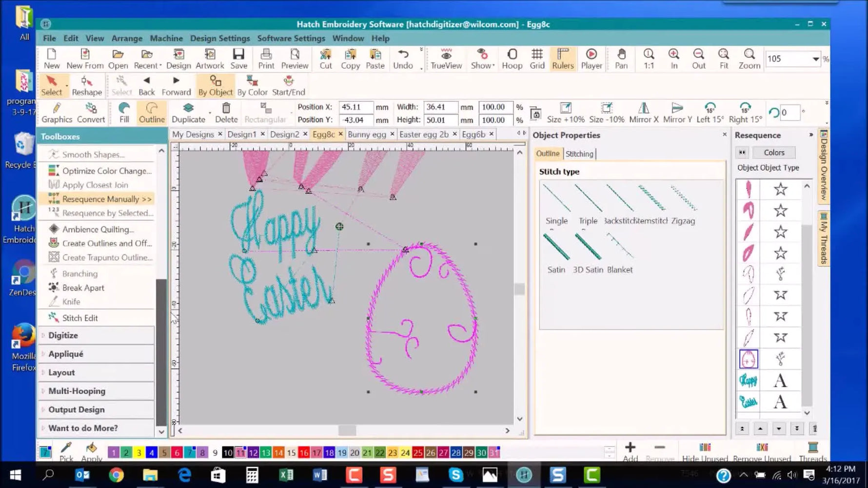Expand the Output Design toolbox
Screen dimensions: 868x488
tap(96, 410)
